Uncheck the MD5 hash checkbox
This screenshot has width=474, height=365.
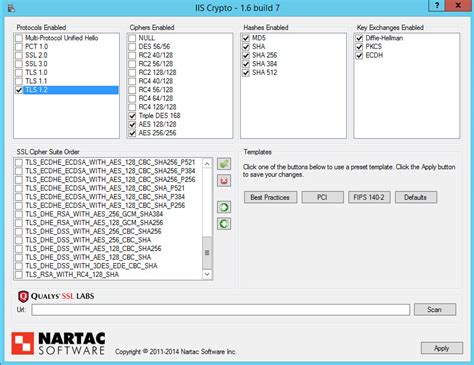(x=246, y=38)
